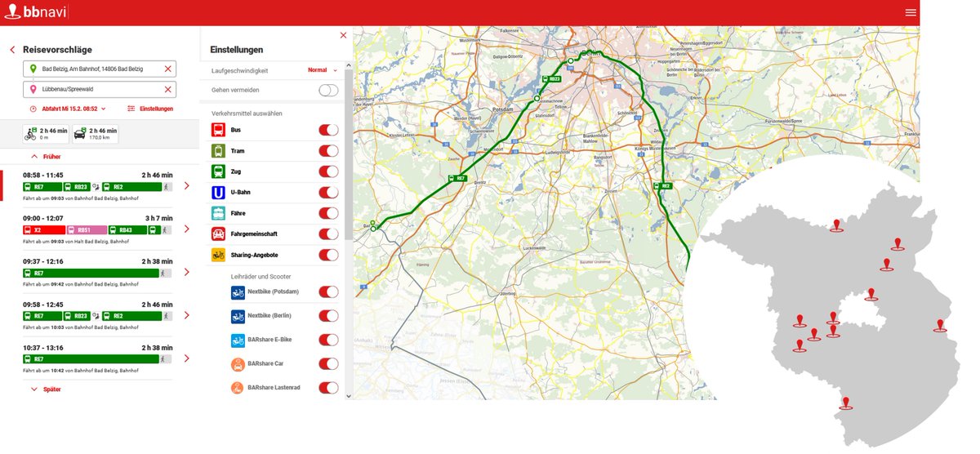
Task: Click the BARshare Lastenrad icon
Action: pos(238,387)
